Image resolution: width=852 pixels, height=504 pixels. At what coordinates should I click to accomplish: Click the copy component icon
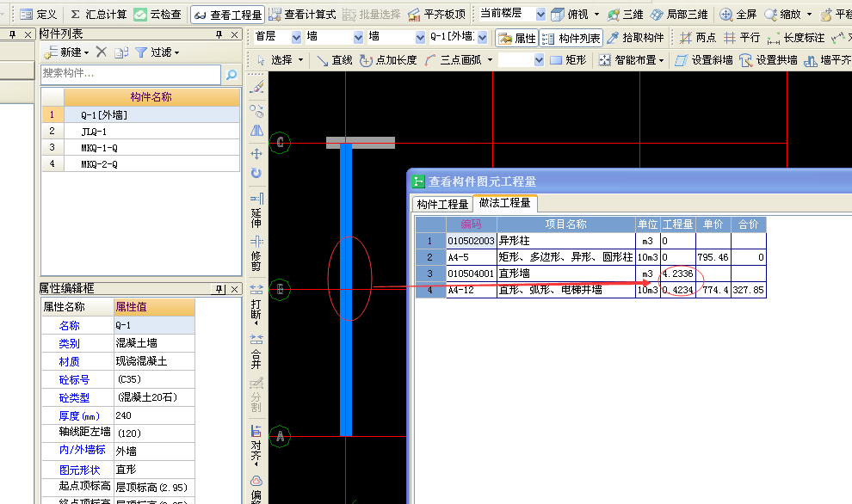point(121,52)
